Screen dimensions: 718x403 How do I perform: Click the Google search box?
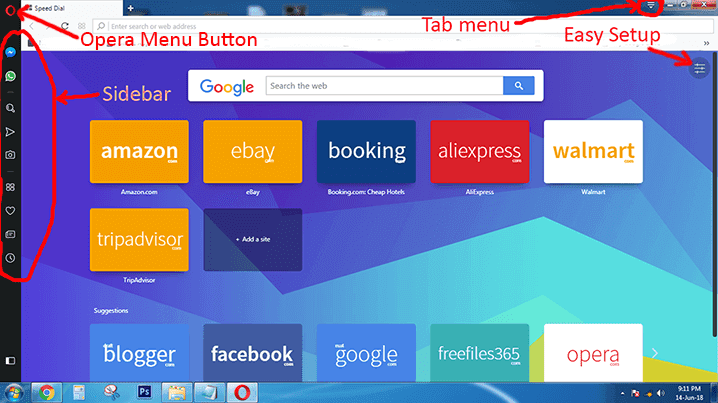pos(384,86)
